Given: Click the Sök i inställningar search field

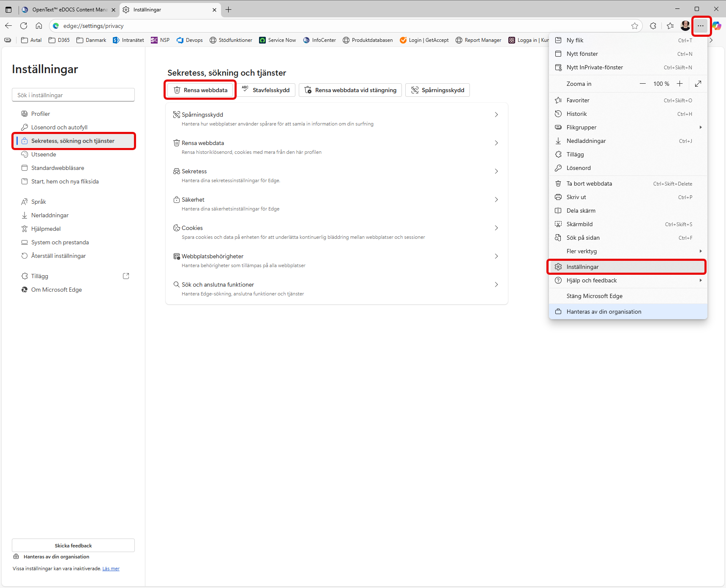Looking at the screenshot, I should 73,95.
